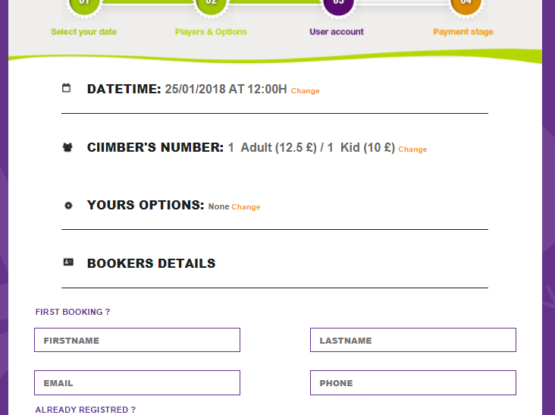Click the ALREADY REGISTRED ? text
The height and width of the screenshot is (415, 555).
(85, 410)
